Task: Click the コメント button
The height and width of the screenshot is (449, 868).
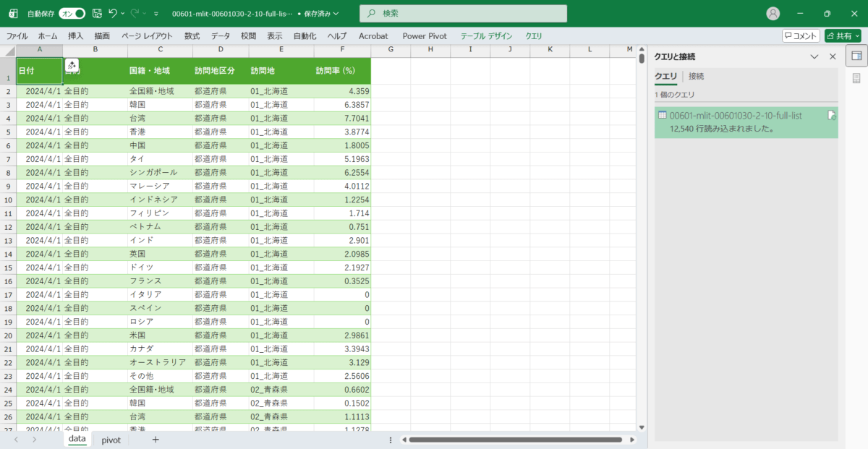Action: click(801, 35)
